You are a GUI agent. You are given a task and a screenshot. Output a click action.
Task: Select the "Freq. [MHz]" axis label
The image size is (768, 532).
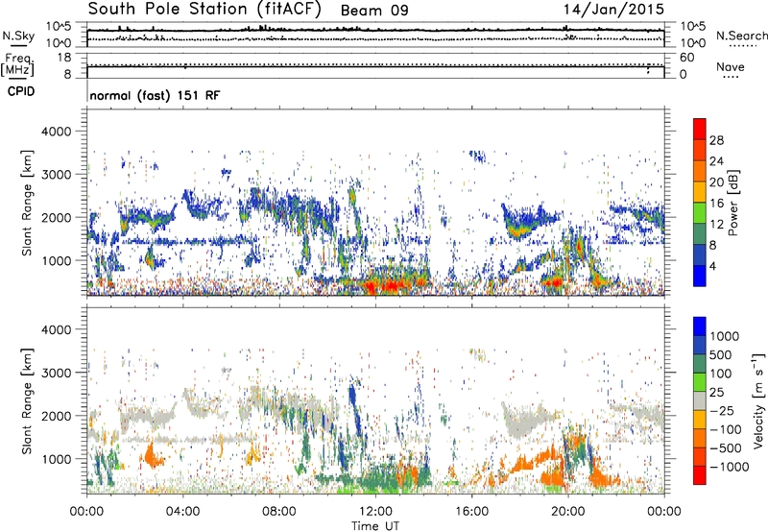click(x=18, y=65)
